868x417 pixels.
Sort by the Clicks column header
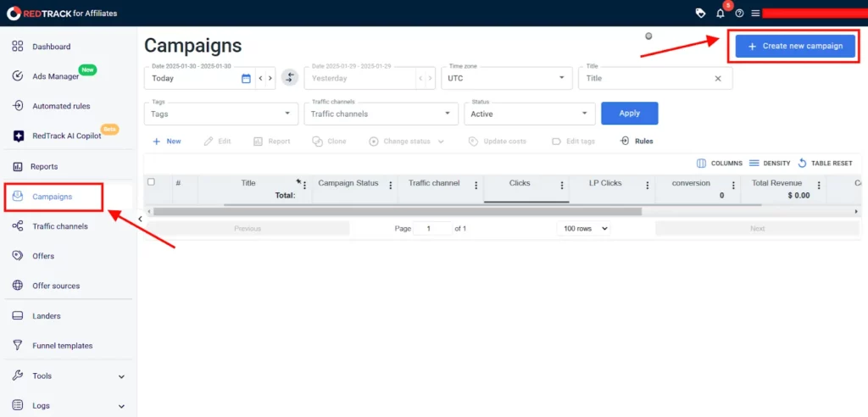tap(520, 183)
